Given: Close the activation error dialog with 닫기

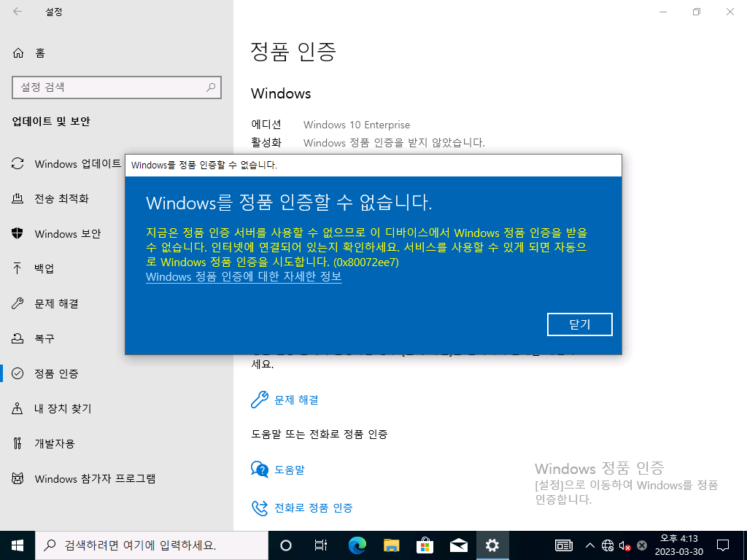Looking at the screenshot, I should tap(579, 324).
